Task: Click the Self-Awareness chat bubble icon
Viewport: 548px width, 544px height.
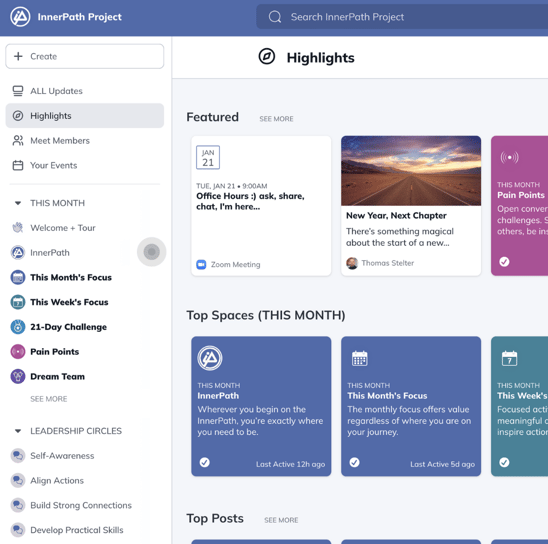Action: (x=18, y=456)
